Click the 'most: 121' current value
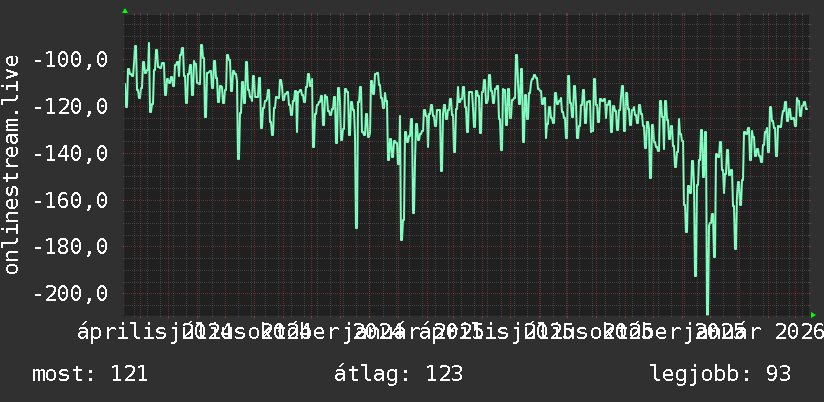Image resolution: width=824 pixels, height=402 pixels. [x=90, y=374]
